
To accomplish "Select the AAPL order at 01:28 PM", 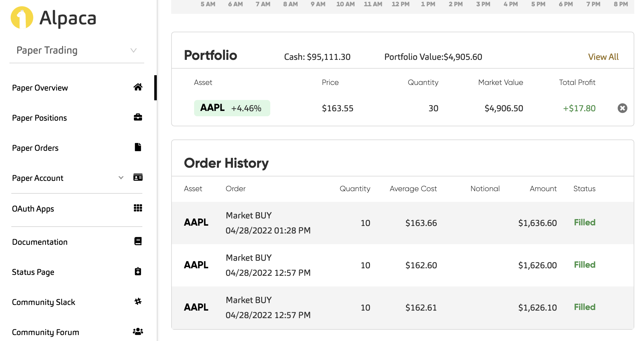I will tap(403, 223).
